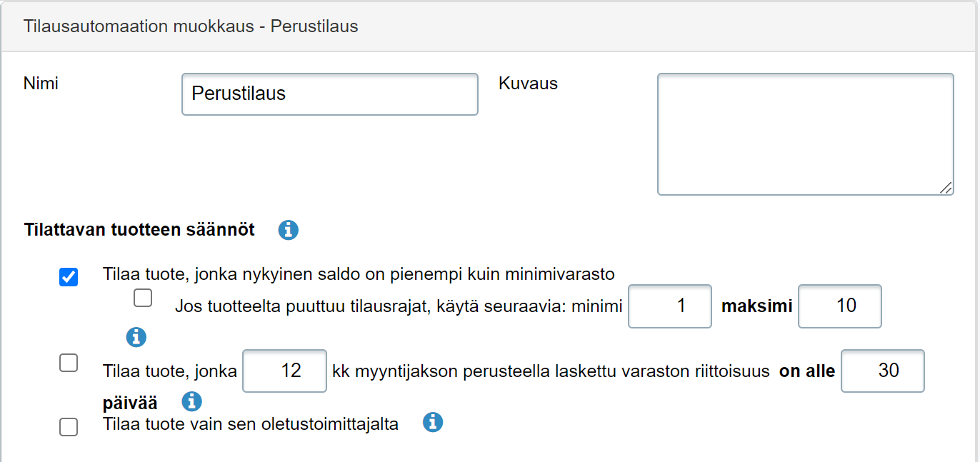Click the bold 'maksimi' label text
The width and height of the screenshot is (980, 462).
pyautogui.click(x=756, y=306)
